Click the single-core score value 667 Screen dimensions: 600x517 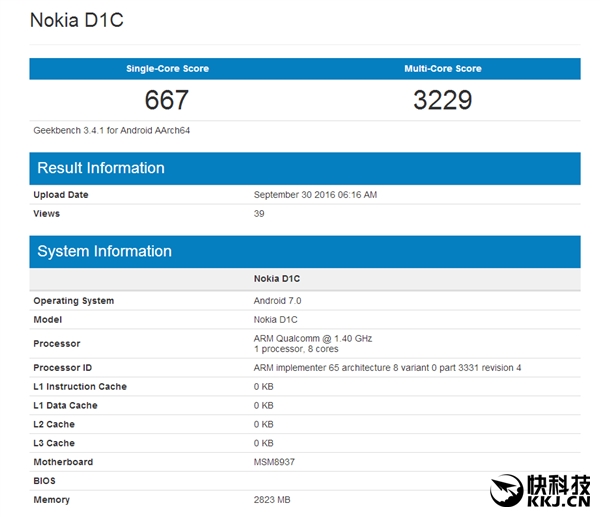coord(167,100)
